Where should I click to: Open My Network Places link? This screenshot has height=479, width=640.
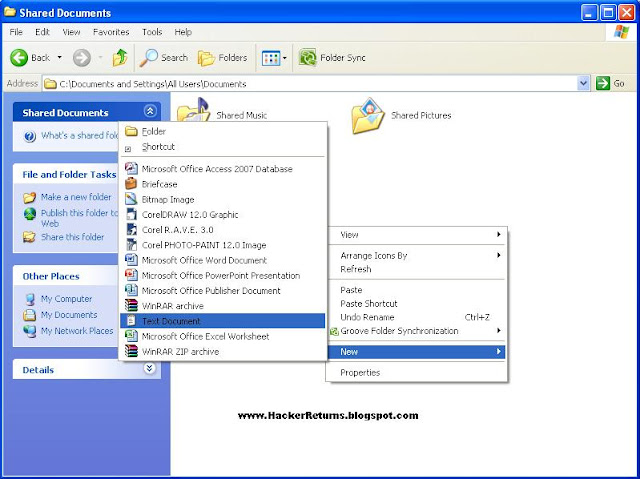77,331
